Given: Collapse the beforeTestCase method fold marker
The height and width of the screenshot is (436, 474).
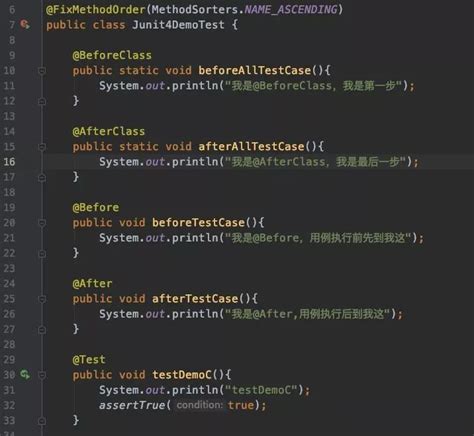Looking at the screenshot, I should [x=42, y=223].
